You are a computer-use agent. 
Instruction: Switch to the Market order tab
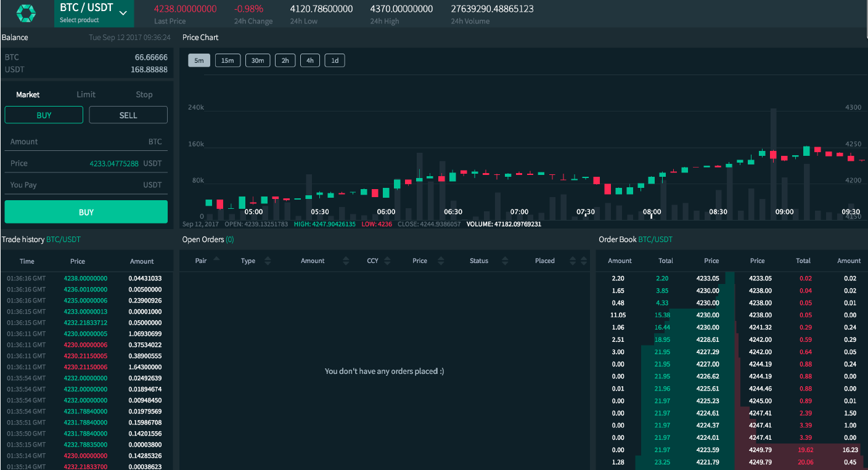tap(28, 95)
